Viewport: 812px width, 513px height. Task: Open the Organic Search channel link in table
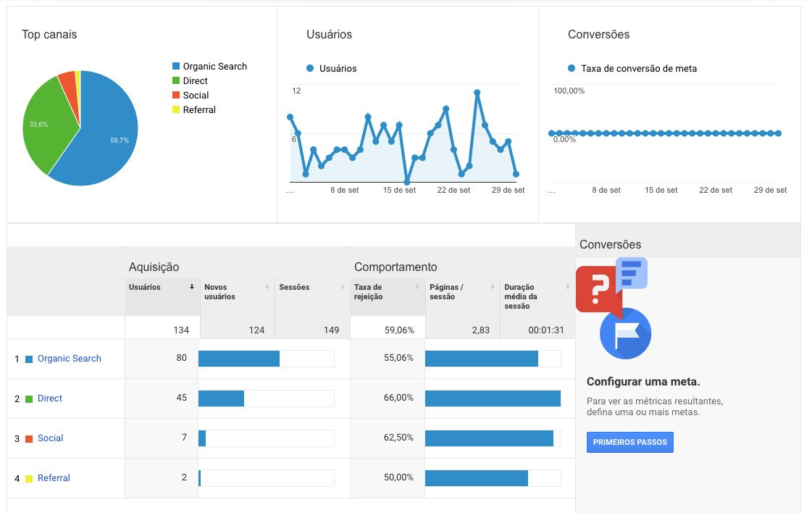point(70,359)
